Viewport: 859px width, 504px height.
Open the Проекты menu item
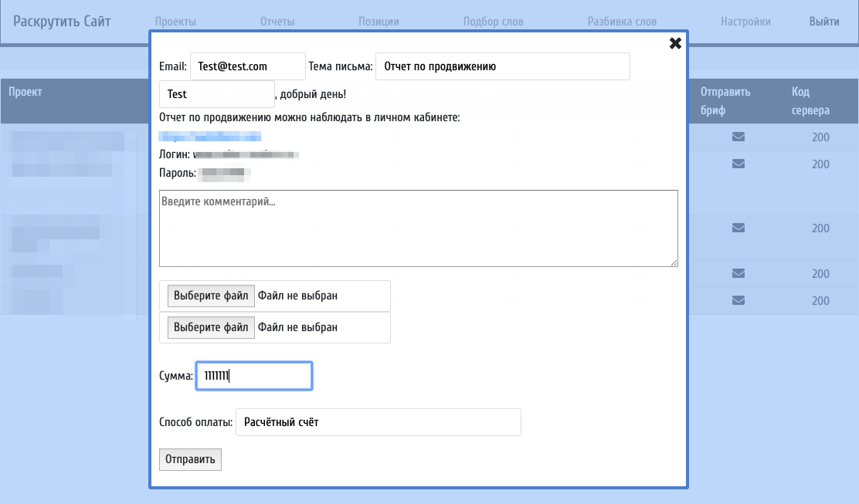[175, 22]
